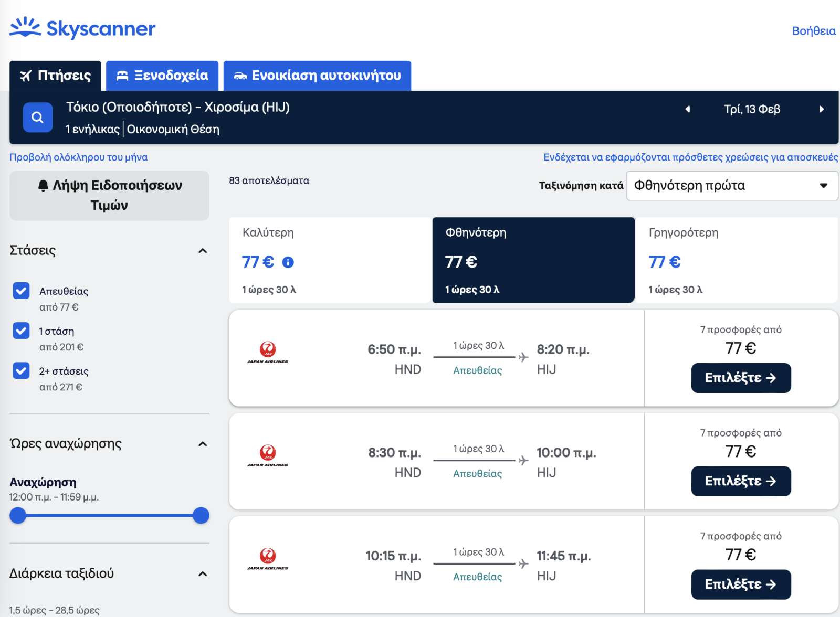This screenshot has height=617, width=840.
Task: Go to next date with right arrow
Action: click(x=821, y=109)
